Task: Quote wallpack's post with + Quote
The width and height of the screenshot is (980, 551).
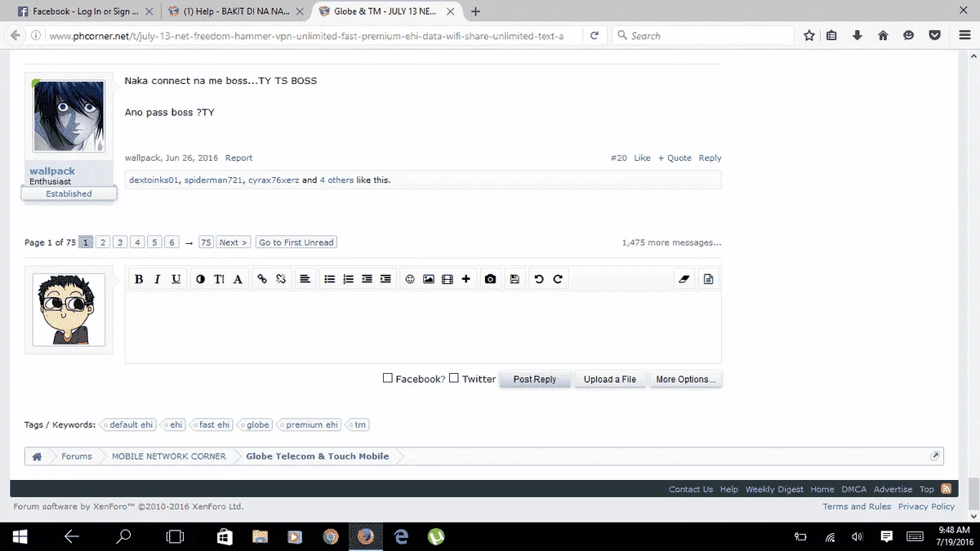Action: 675,158
